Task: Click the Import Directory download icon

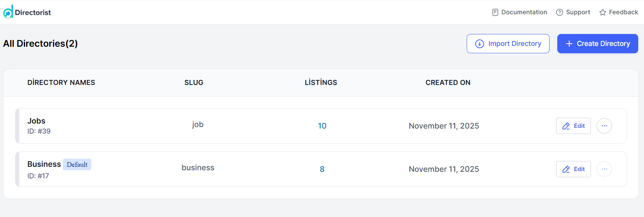Action: (479, 44)
